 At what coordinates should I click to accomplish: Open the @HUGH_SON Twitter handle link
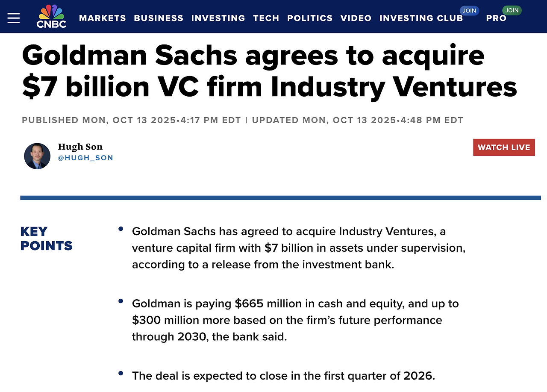click(x=85, y=158)
